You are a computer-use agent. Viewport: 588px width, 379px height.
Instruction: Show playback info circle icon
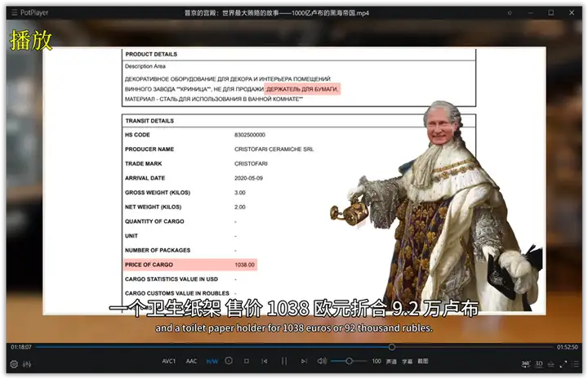229,361
